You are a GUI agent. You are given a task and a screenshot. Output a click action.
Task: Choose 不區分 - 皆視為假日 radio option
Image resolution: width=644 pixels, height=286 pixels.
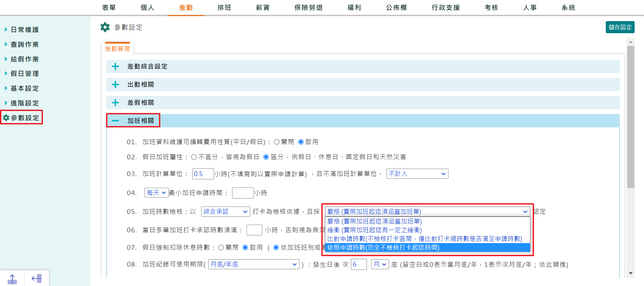(194, 157)
